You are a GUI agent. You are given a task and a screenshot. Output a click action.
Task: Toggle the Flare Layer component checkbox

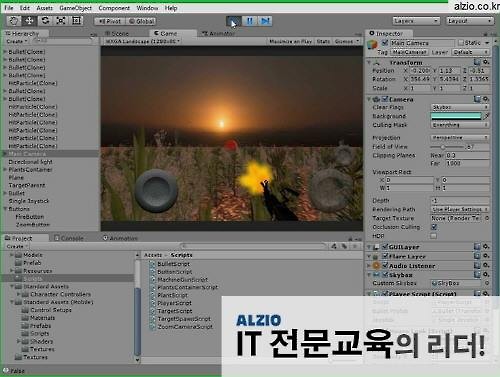click(x=385, y=256)
